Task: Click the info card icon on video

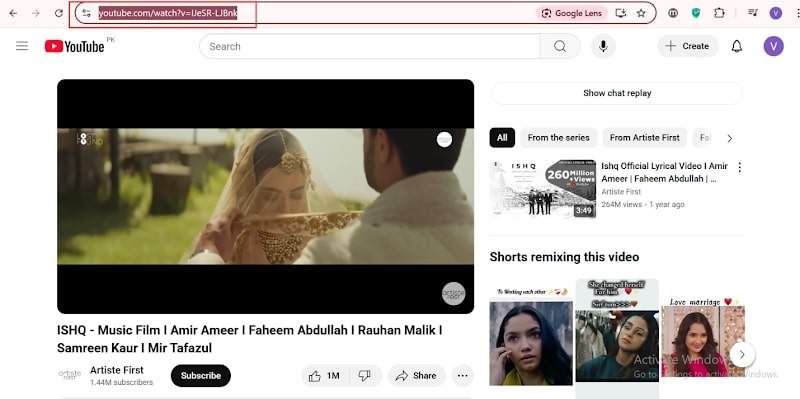Action: tap(444, 139)
